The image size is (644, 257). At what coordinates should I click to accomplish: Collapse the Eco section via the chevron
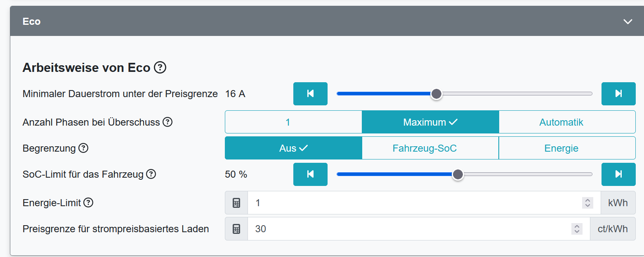(627, 21)
